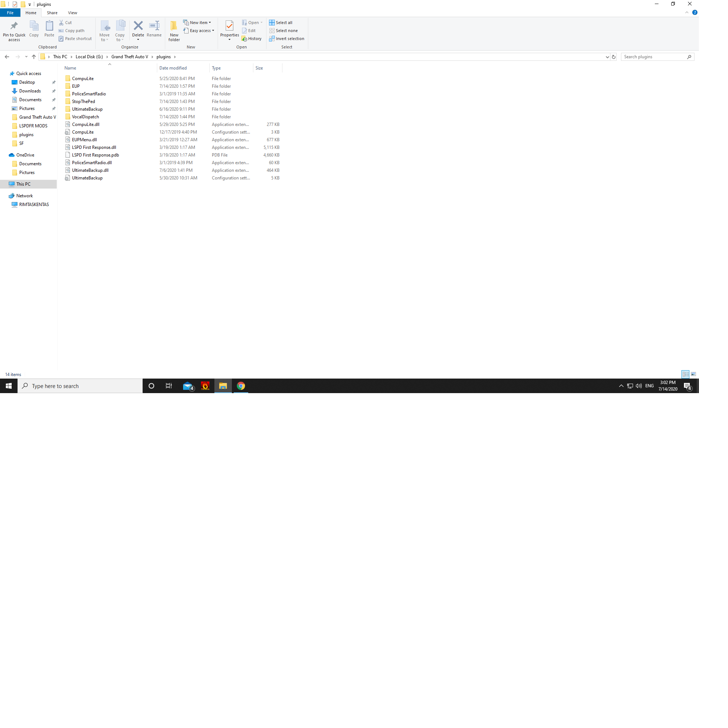Expand the Easy access dropdown

(x=199, y=31)
